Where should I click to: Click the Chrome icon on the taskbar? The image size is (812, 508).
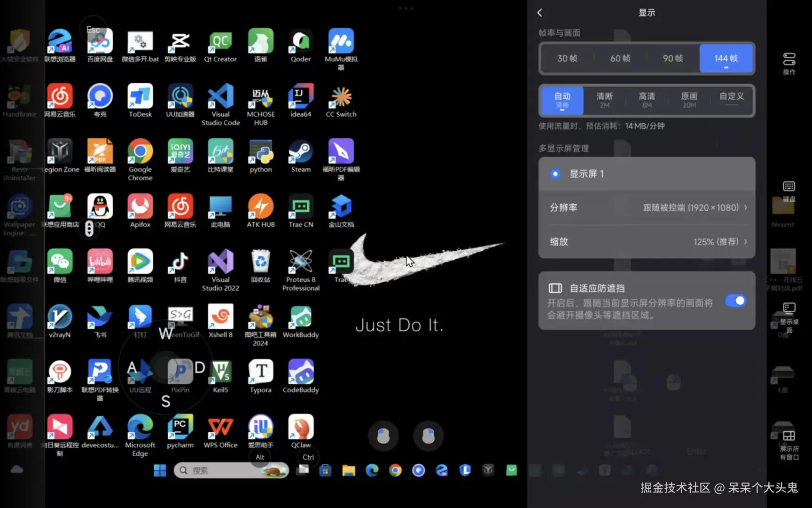point(395,470)
